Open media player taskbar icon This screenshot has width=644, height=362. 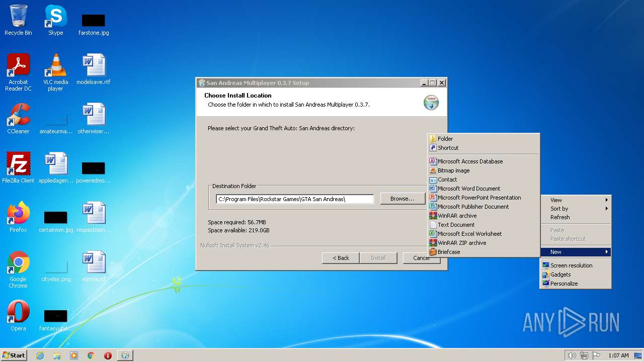coord(74,355)
